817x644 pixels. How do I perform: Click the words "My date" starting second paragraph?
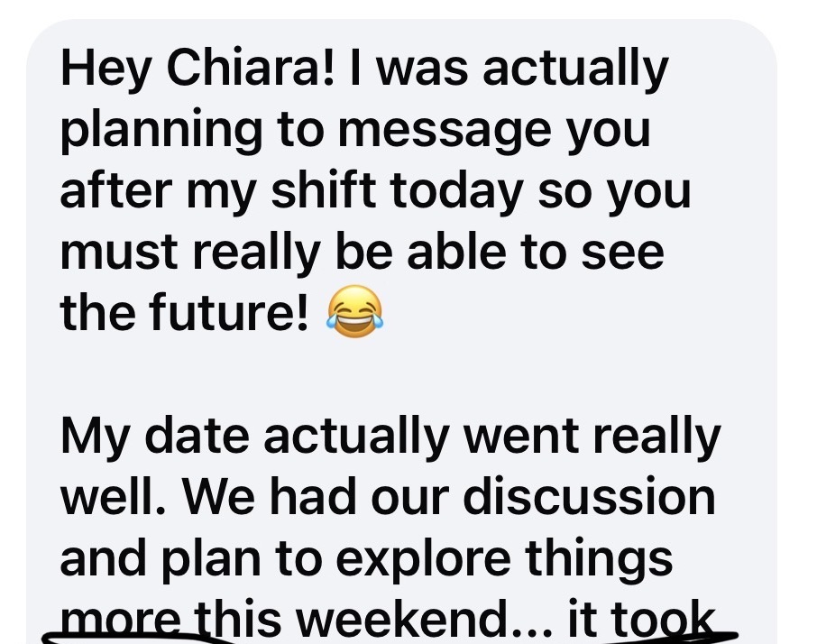(x=155, y=437)
